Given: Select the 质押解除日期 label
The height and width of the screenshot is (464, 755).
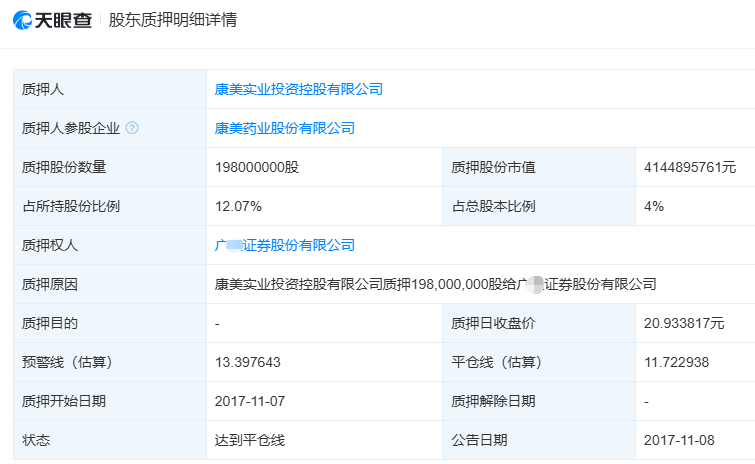Looking at the screenshot, I should pyautogui.click(x=494, y=401).
